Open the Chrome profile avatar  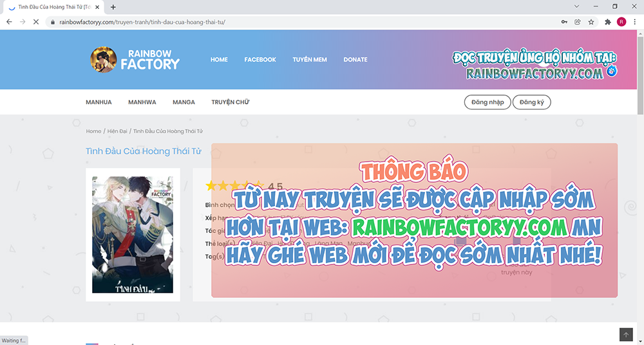coord(621,21)
